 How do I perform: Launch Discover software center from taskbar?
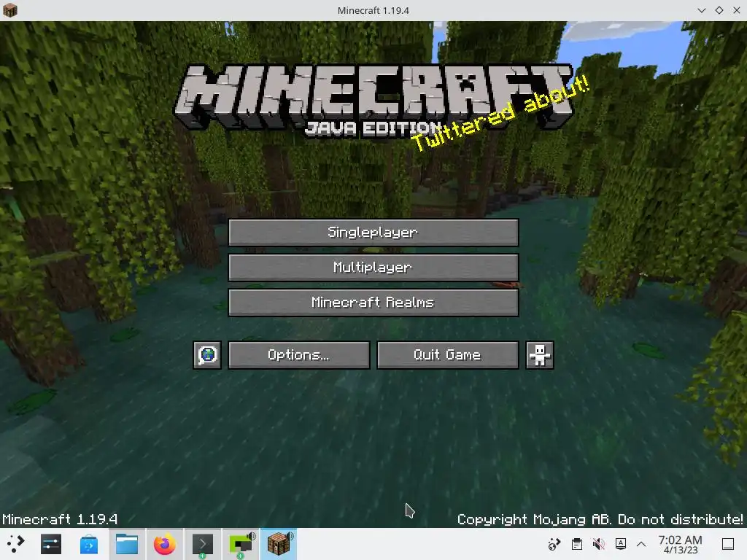coord(88,544)
